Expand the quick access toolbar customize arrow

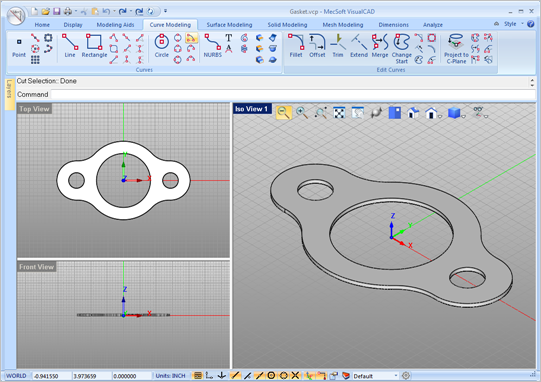point(165,11)
